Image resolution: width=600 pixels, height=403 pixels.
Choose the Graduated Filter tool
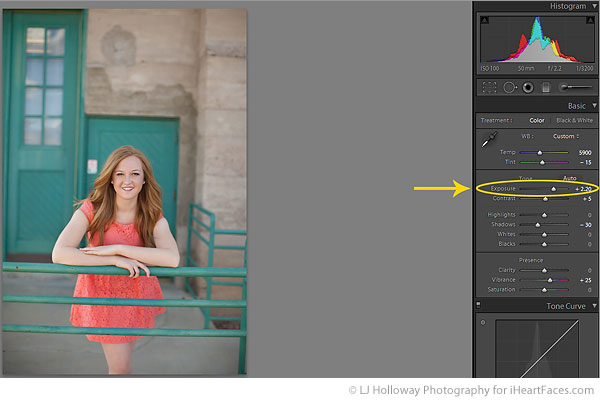546,88
